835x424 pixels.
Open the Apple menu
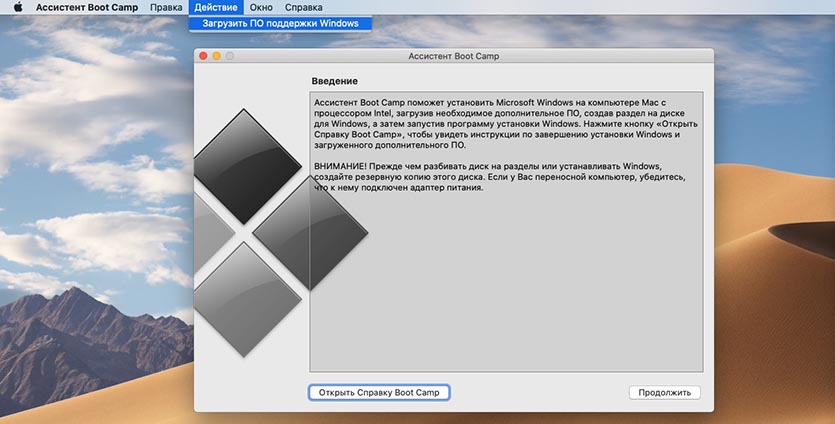tap(18, 7)
